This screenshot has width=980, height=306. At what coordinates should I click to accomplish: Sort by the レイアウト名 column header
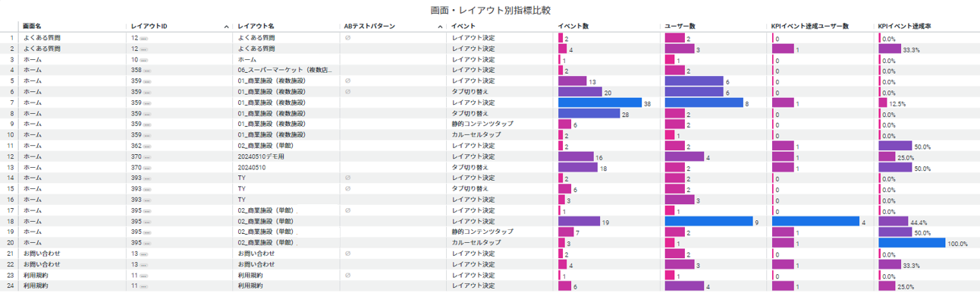pos(256,27)
